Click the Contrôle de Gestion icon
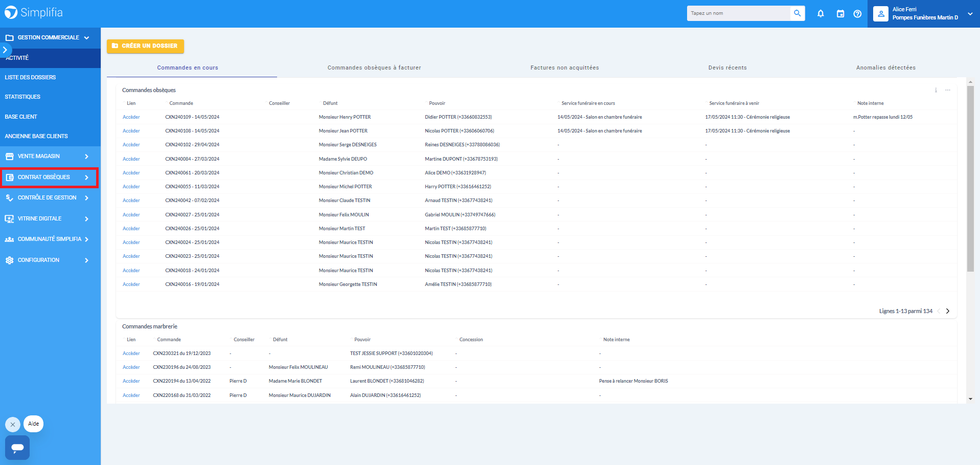The width and height of the screenshot is (980, 465). tap(10, 197)
